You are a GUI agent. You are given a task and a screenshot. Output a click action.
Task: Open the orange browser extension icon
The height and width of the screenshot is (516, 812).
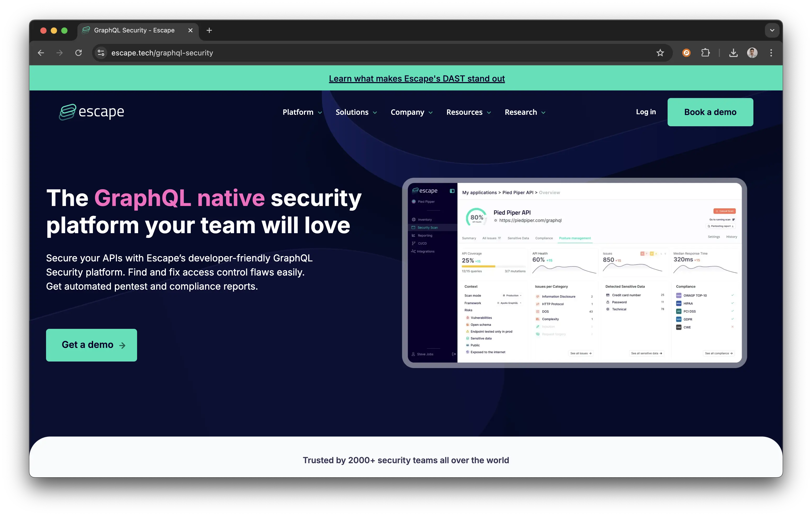point(686,53)
